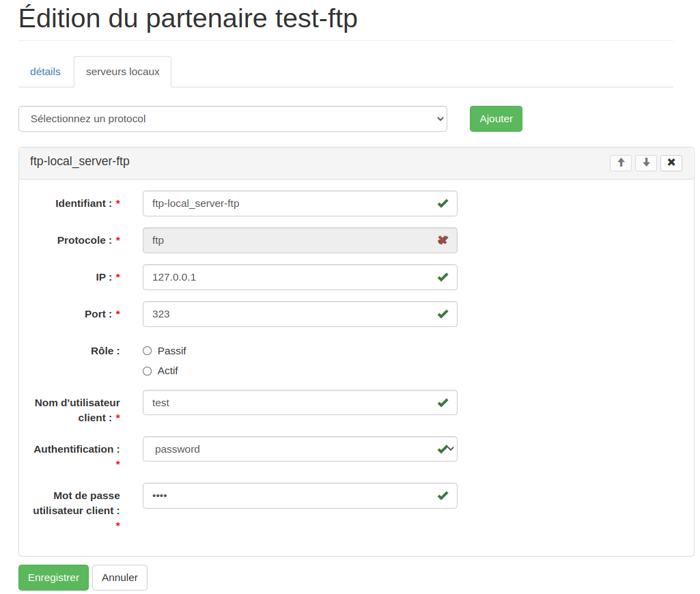Save with the Enregistrer button
700x594 pixels.
(53, 578)
